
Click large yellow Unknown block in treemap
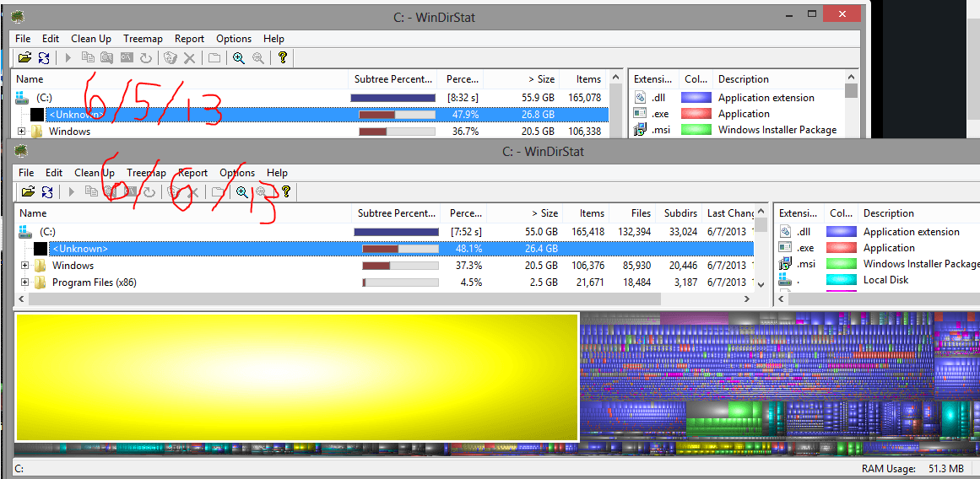(x=297, y=378)
